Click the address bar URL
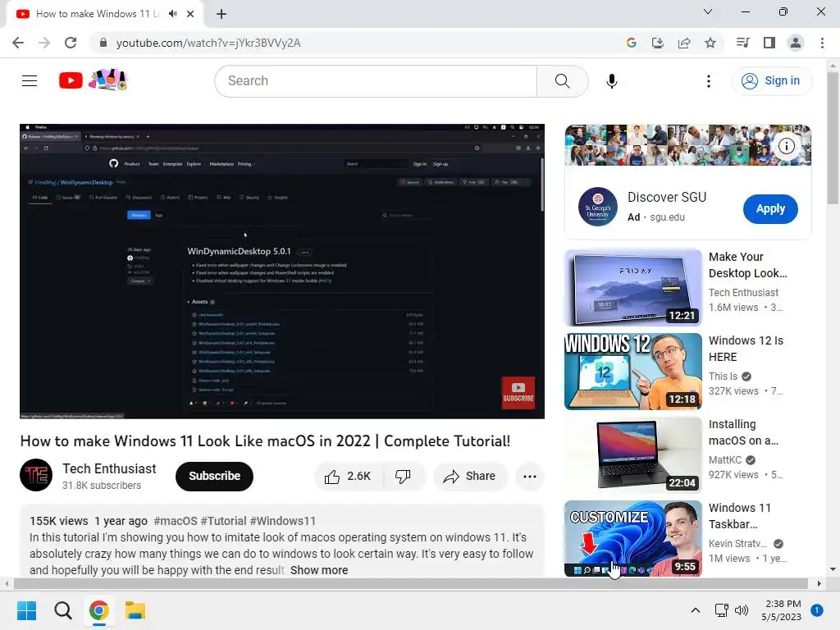 [208, 43]
